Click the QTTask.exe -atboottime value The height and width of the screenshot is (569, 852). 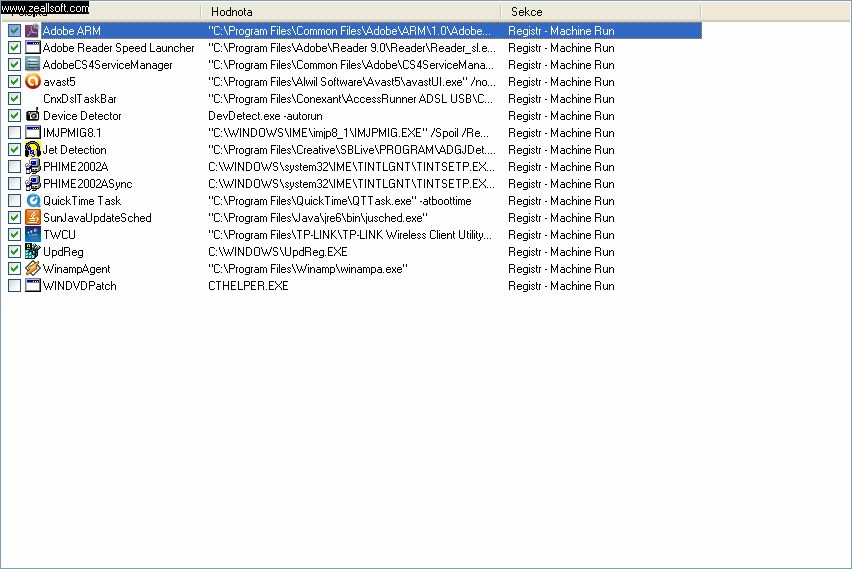coord(340,201)
